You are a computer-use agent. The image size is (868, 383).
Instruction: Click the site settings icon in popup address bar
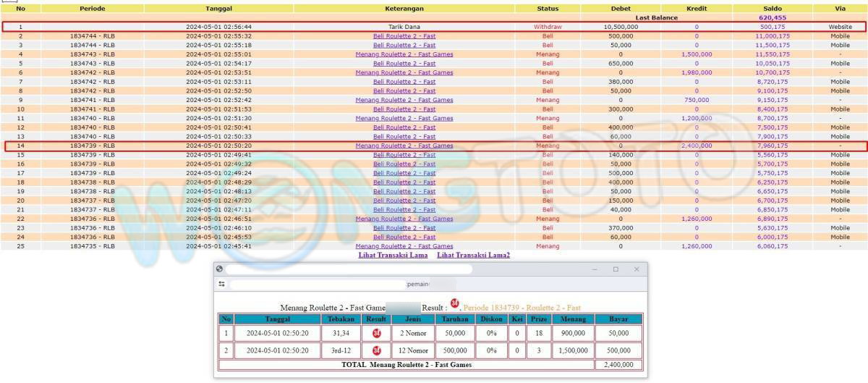tap(222, 285)
